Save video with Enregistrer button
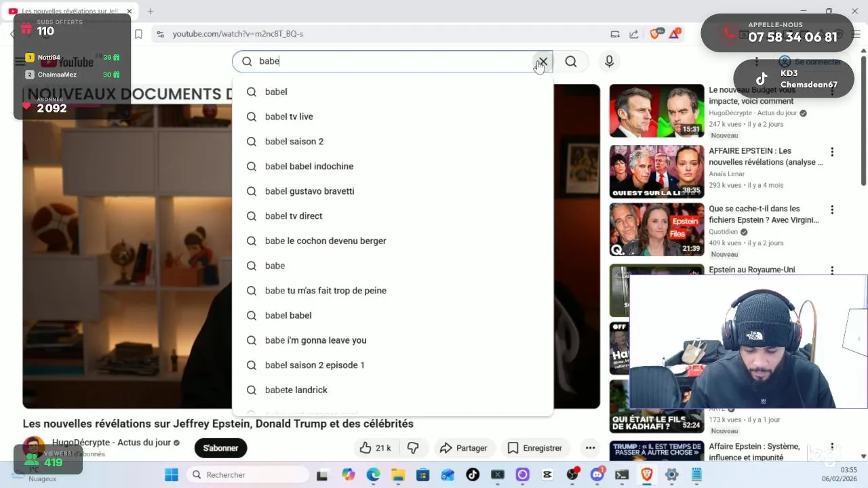Viewport: 868px width, 488px height. (x=535, y=448)
